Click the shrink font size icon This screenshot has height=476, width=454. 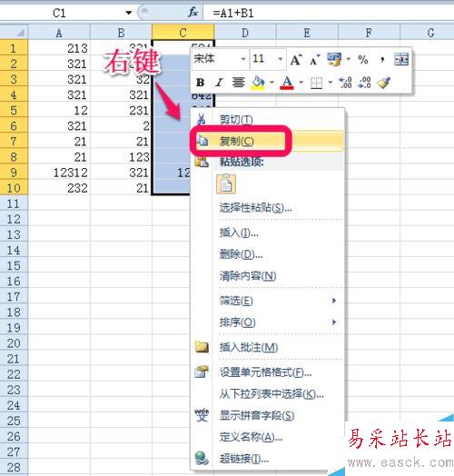click(x=315, y=60)
